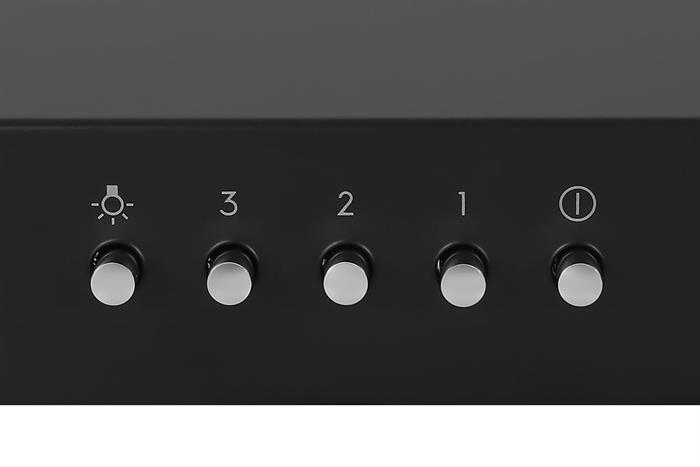
Task: Push the silver button beneath numeral 2
Action: click(346, 284)
